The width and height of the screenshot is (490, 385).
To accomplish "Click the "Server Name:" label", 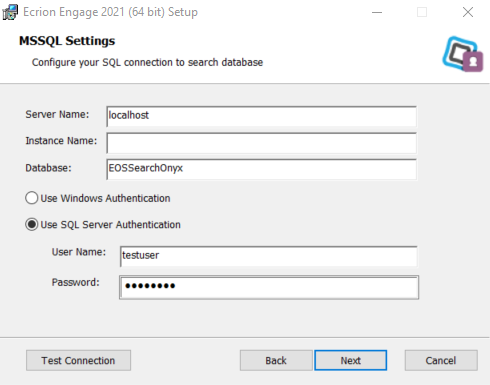I will point(57,114).
